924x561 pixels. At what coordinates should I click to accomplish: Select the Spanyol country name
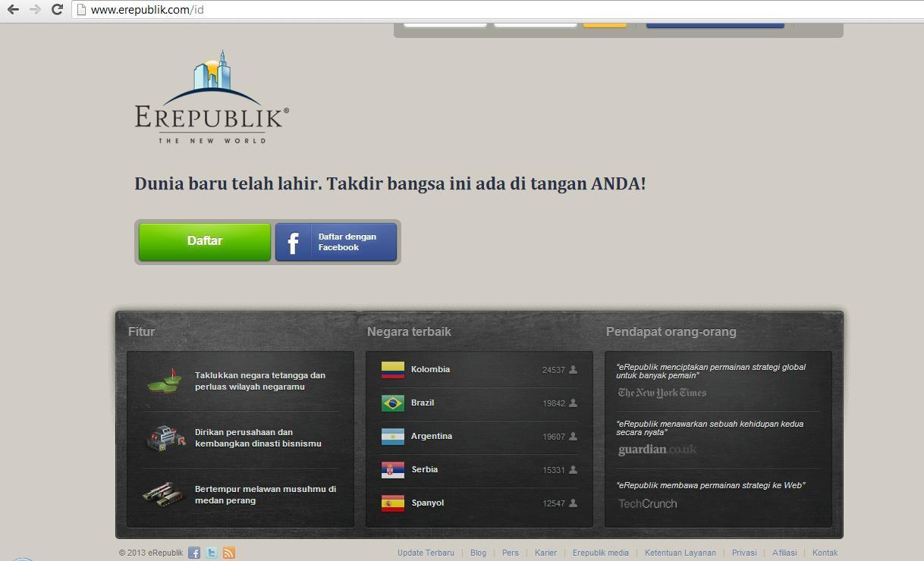click(427, 503)
